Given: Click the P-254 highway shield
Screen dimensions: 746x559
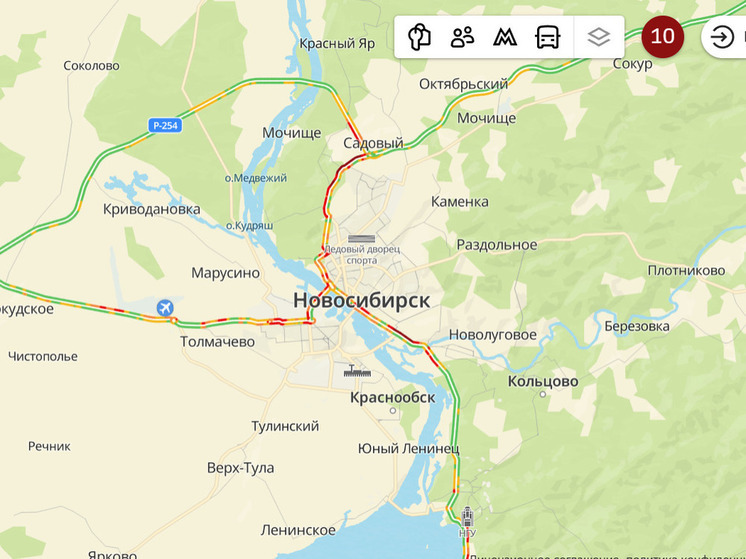Looking at the screenshot, I should coord(165,126).
